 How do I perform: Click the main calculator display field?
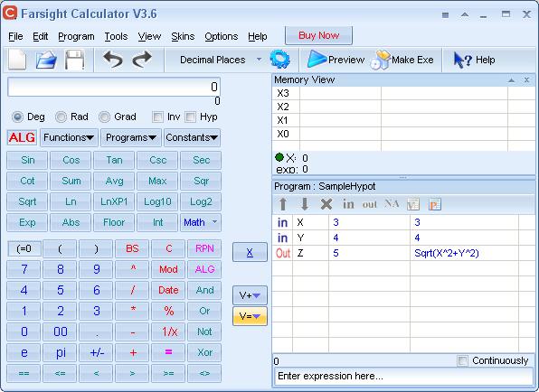(x=114, y=87)
